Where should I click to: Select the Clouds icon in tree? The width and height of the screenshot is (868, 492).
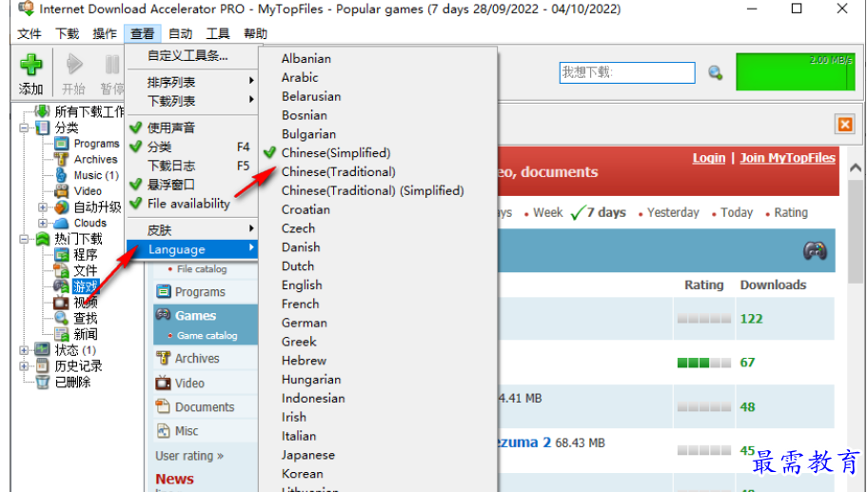(x=62, y=223)
